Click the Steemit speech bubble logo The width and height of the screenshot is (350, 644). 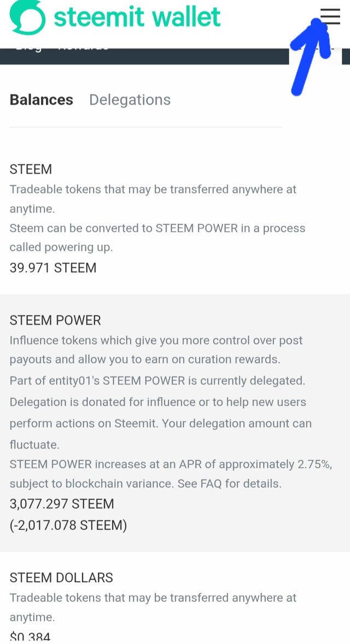pos(25,17)
